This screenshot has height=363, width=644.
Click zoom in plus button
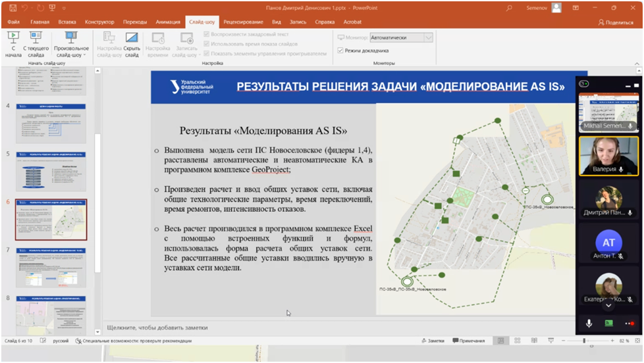(x=612, y=341)
